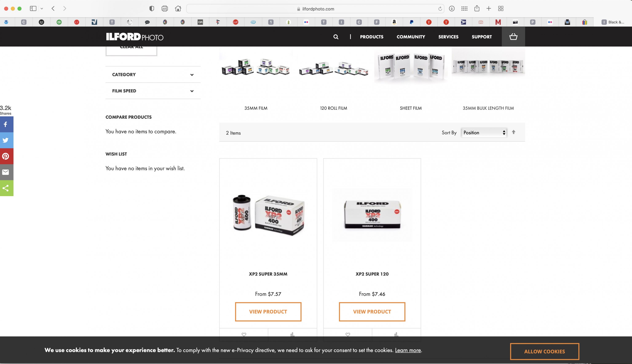Open the Learn more cookies link
632x364 pixels.
pos(408,350)
